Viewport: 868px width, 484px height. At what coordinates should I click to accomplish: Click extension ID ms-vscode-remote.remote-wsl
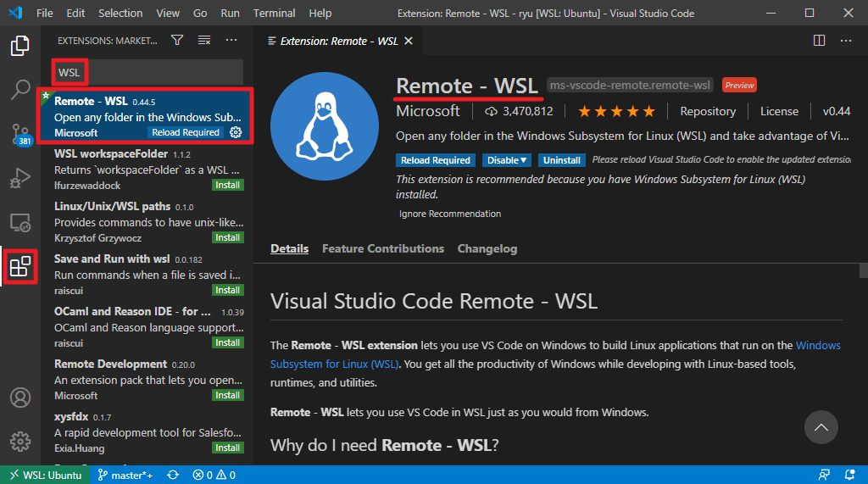[630, 86]
